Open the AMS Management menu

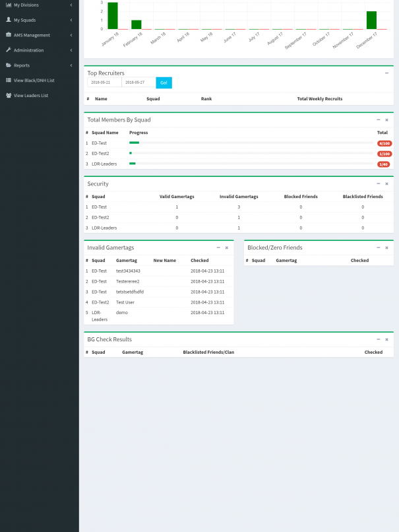(32, 35)
